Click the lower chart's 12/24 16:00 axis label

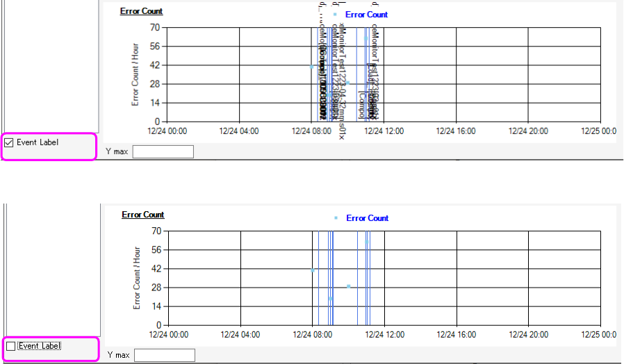coord(457,335)
